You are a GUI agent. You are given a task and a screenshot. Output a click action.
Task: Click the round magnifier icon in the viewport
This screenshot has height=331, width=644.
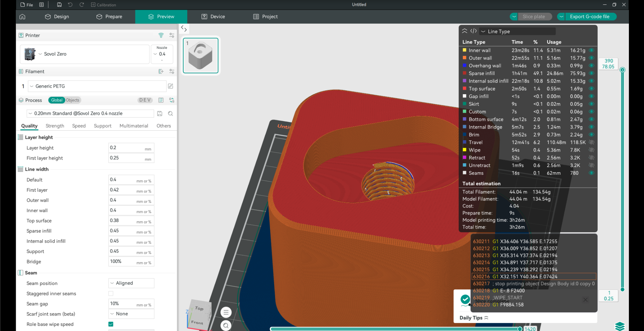tap(226, 325)
